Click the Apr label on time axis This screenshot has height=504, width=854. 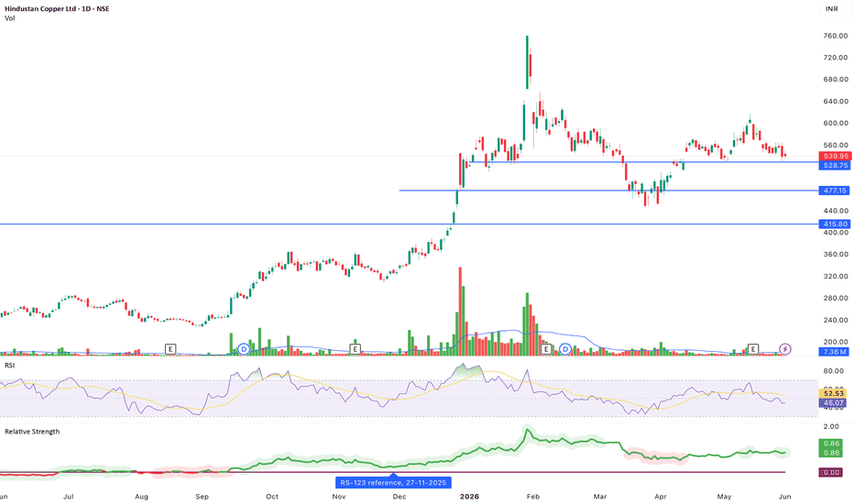click(x=660, y=497)
